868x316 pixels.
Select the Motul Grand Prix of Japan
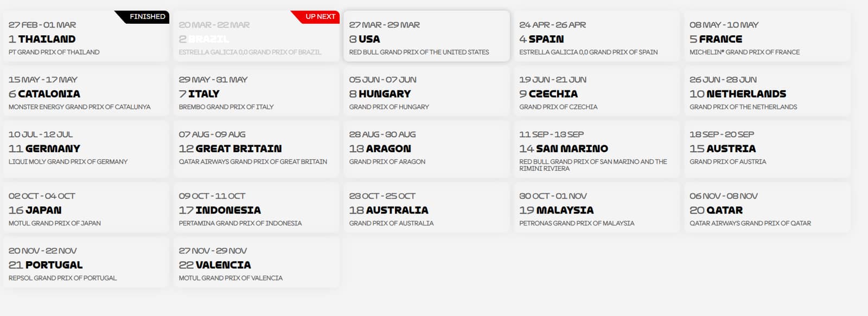[x=86, y=209]
